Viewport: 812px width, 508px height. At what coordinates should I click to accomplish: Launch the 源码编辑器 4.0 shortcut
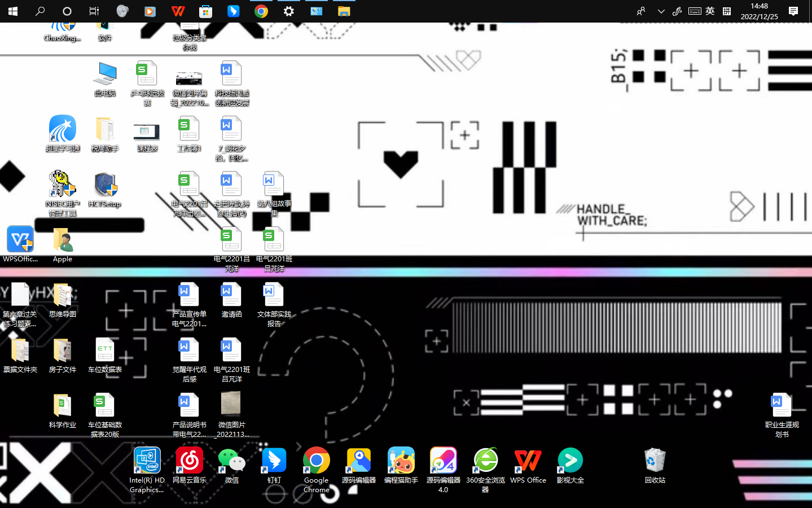tap(444, 471)
